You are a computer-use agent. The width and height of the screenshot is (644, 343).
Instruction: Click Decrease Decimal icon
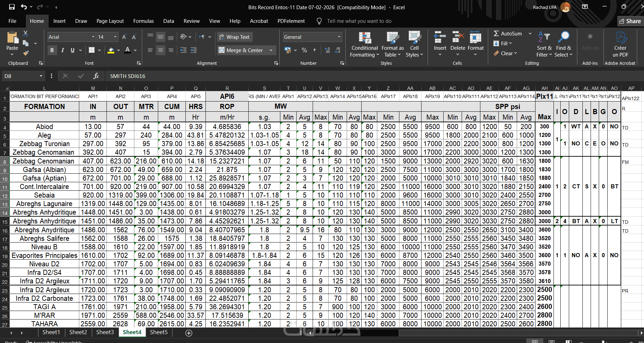coord(337,50)
